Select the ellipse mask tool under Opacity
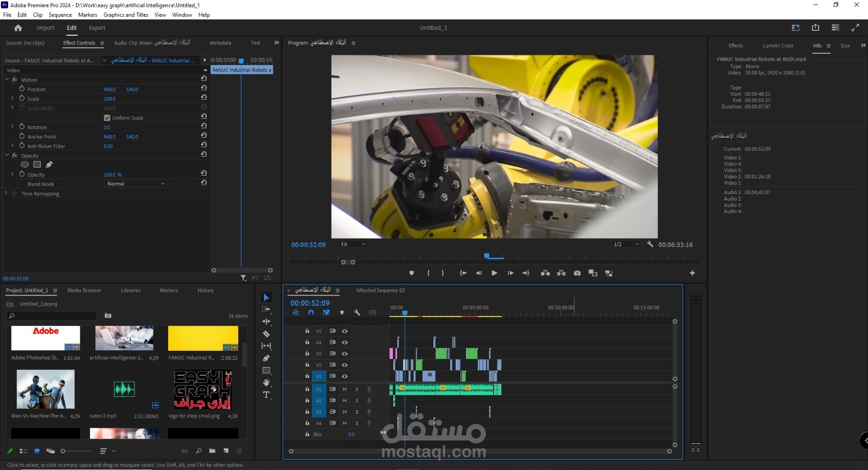868x470 pixels. pyautogui.click(x=24, y=164)
